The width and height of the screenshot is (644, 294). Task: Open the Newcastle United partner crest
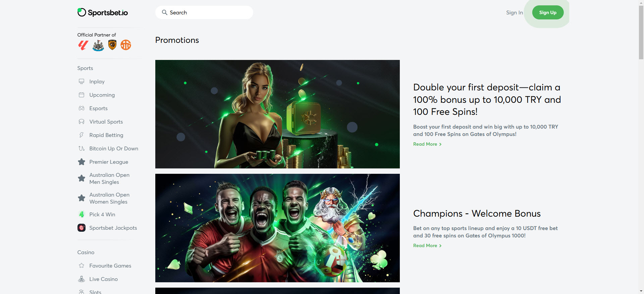tap(98, 45)
